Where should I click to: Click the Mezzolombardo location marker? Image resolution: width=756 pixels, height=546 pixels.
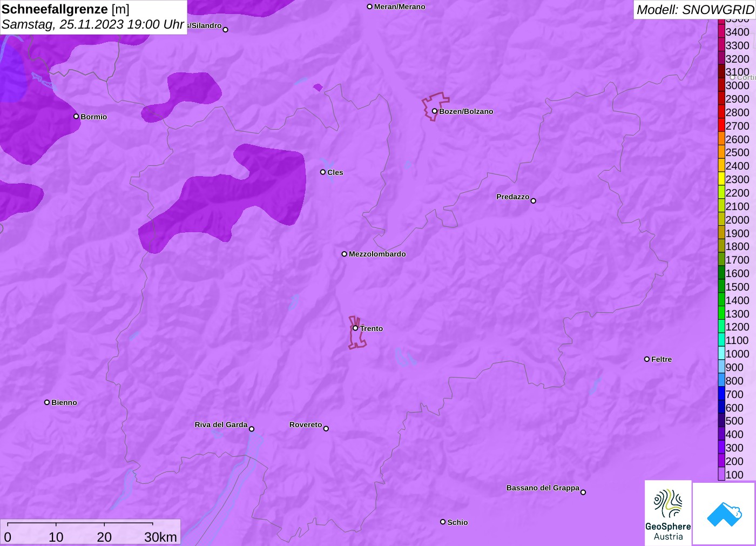click(x=345, y=253)
